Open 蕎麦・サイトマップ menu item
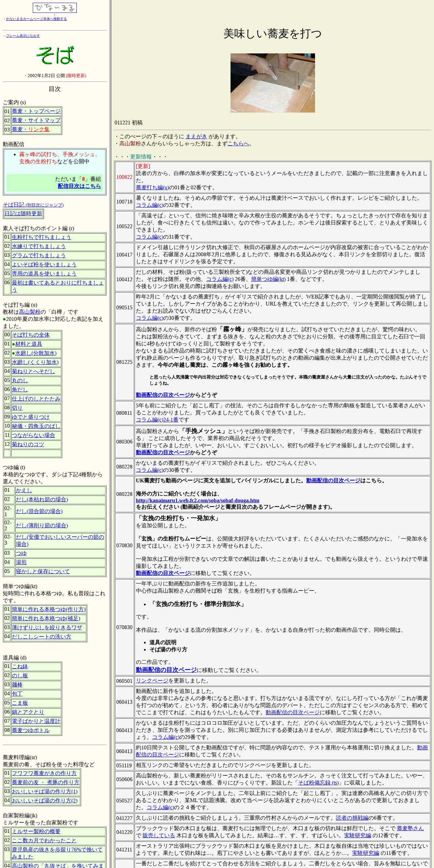The height and width of the screenshot is (868, 434). pyautogui.click(x=36, y=120)
